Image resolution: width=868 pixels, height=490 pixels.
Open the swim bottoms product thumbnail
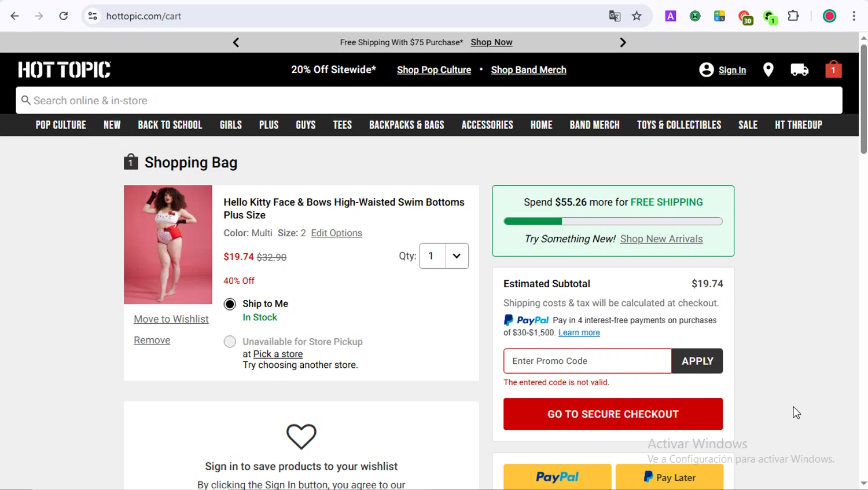click(x=168, y=244)
